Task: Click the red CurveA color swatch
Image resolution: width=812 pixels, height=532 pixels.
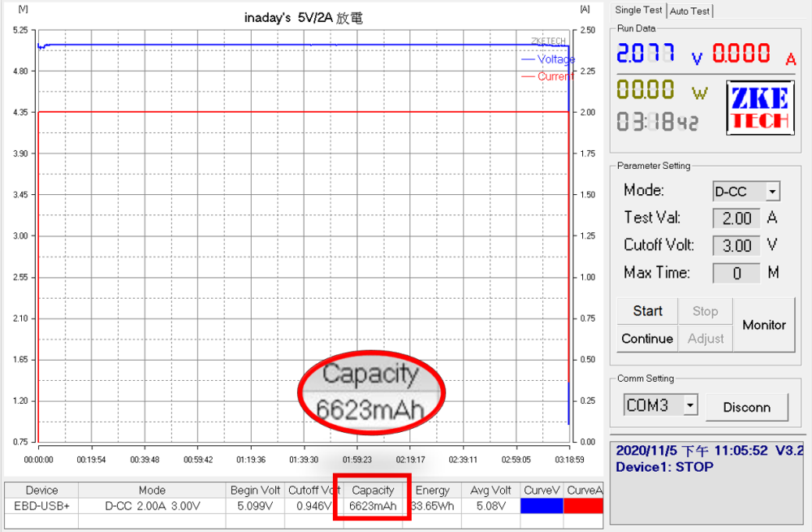Action: coord(583,506)
